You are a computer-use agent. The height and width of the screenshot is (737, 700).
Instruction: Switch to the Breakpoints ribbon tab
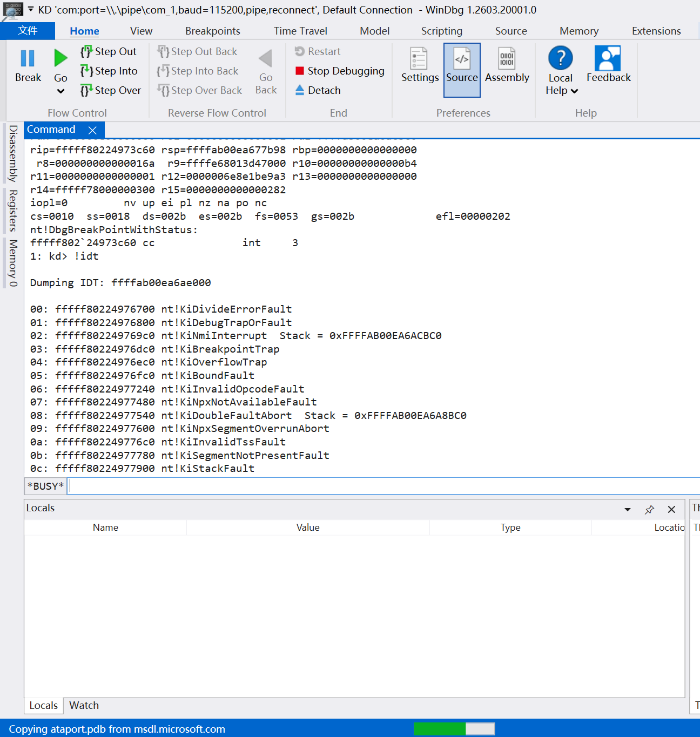(x=212, y=31)
